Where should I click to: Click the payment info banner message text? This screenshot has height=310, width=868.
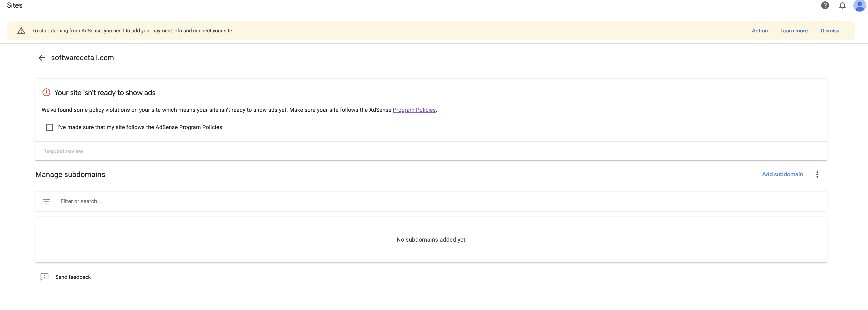pyautogui.click(x=132, y=31)
